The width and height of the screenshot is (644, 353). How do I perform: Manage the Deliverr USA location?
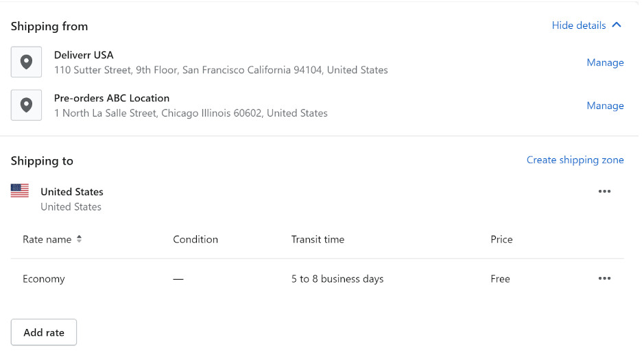pyautogui.click(x=605, y=62)
